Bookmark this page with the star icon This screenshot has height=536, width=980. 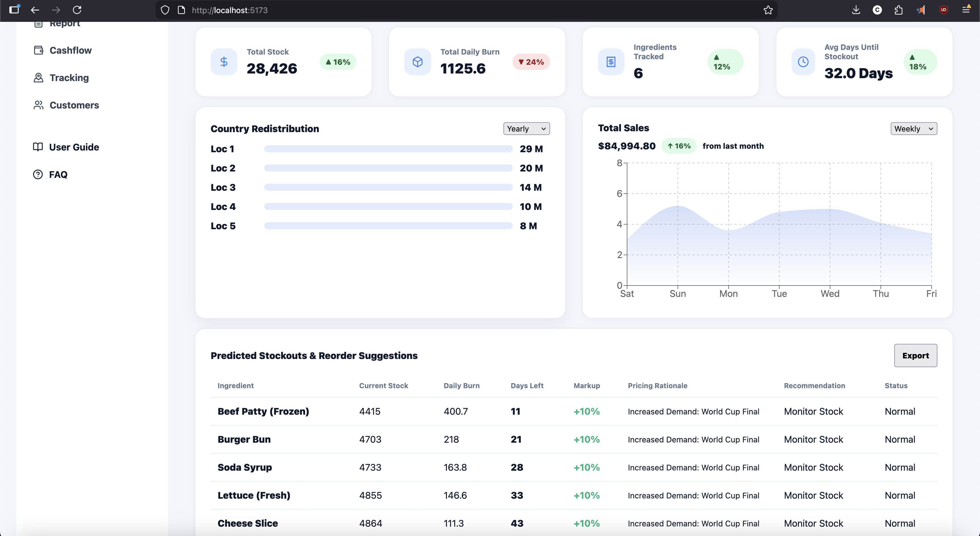[x=768, y=10]
